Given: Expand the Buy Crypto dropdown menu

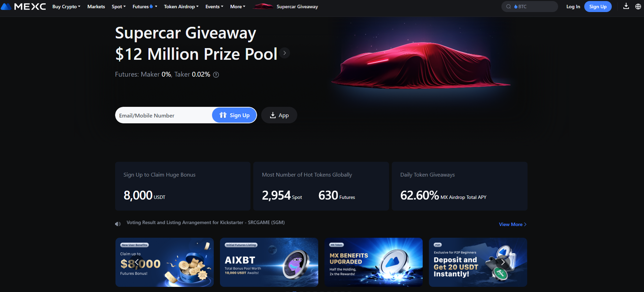Looking at the screenshot, I should point(66,7).
